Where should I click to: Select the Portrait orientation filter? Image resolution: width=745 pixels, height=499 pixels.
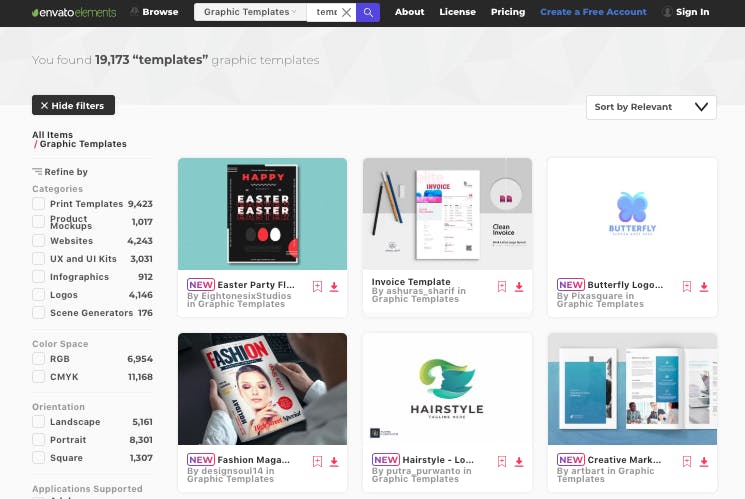(38, 440)
